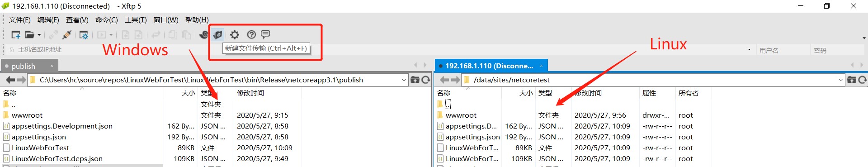This screenshot has width=868, height=167.
Task: Click the forward arrow in local pane
Action: click(x=22, y=80)
